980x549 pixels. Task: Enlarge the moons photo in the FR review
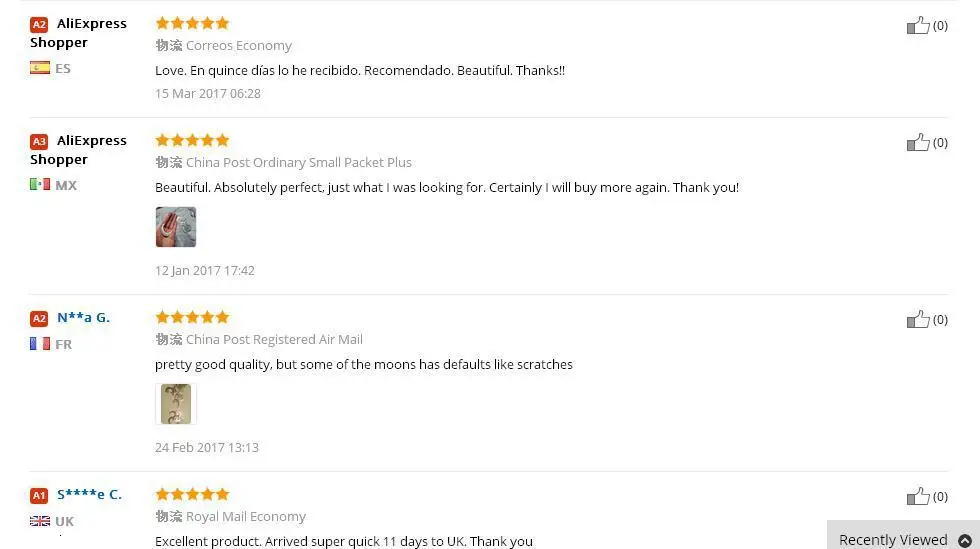[x=176, y=404]
